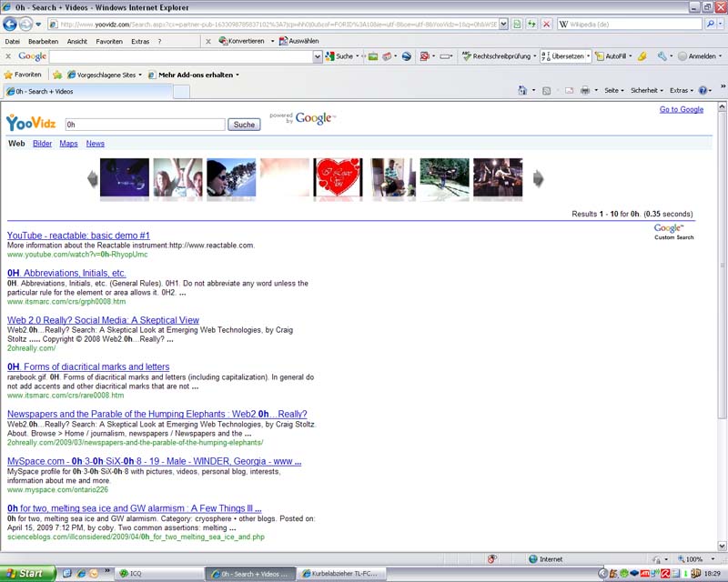Follow the Go to Google link
This screenshot has width=728, height=582.
[x=681, y=109]
